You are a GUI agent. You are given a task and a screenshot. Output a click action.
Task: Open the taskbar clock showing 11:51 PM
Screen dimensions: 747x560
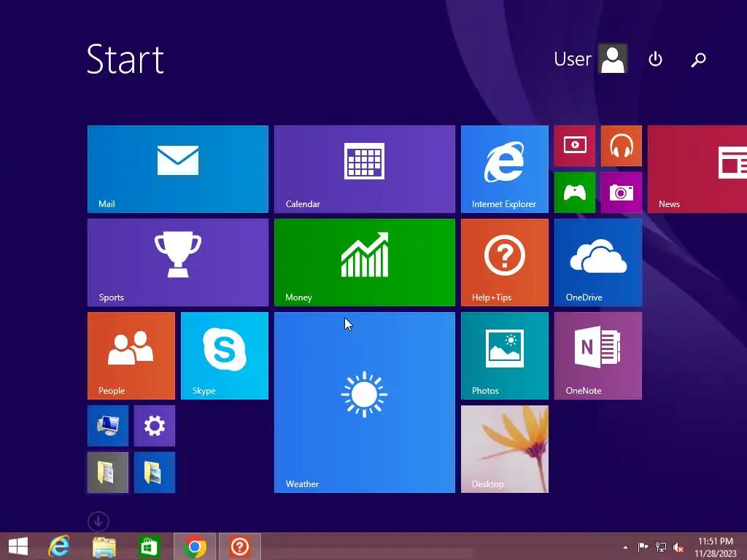[x=716, y=547]
